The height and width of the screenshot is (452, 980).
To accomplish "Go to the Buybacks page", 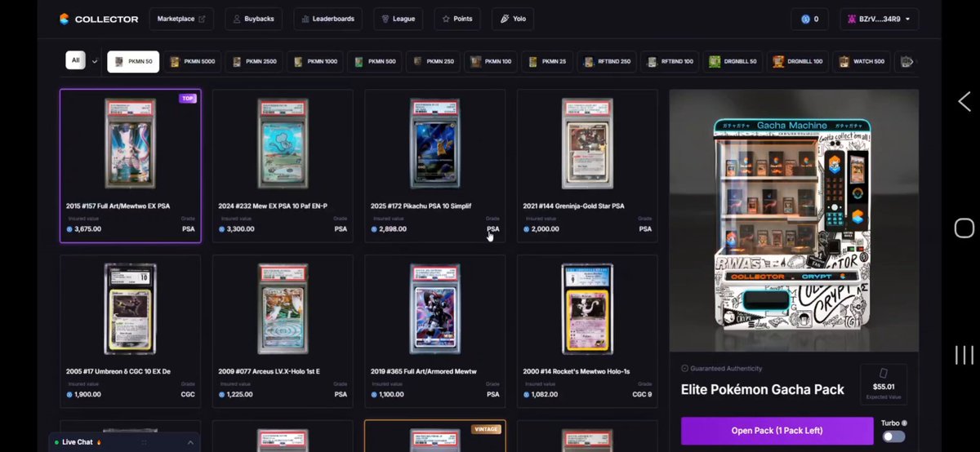I will (255, 19).
